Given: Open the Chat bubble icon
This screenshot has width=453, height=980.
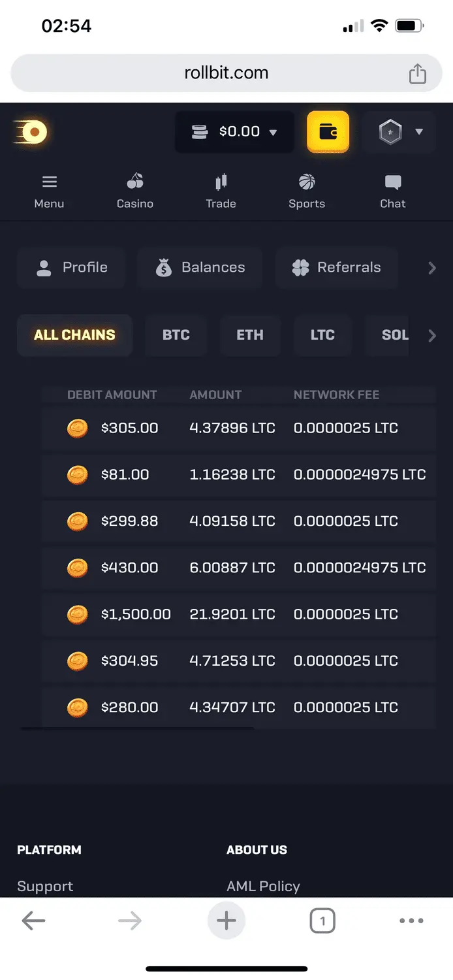Looking at the screenshot, I should point(393,182).
